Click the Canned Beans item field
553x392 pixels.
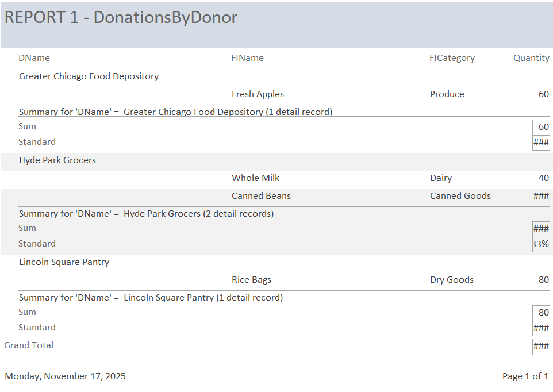click(261, 196)
